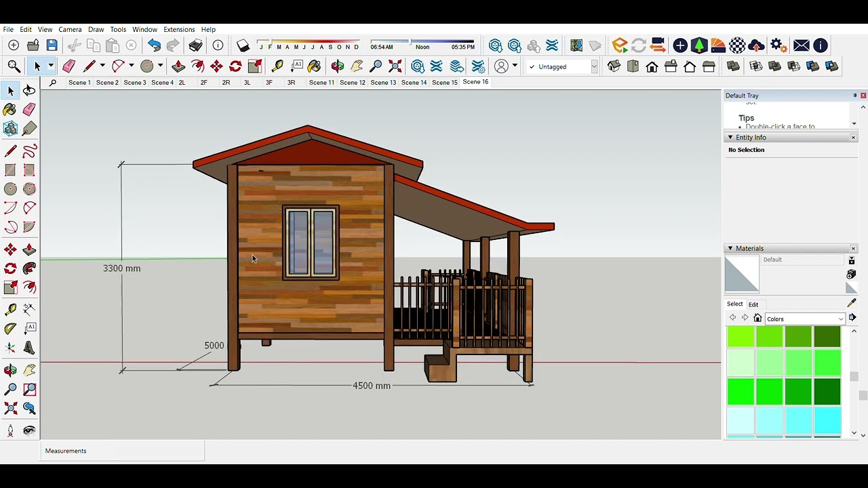The width and height of the screenshot is (868, 488).
Task: Switch to Iso view house icon
Action: [x=614, y=66]
